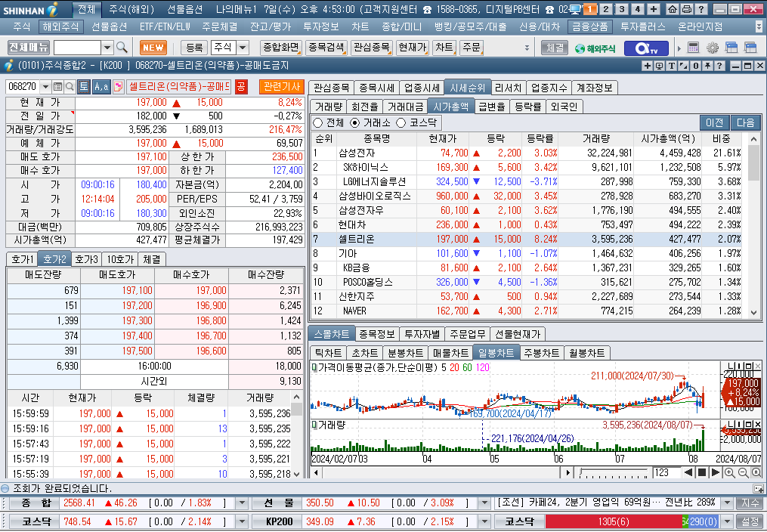Select the 코스닥 market radio button
767x532 pixels.
[x=401, y=122]
